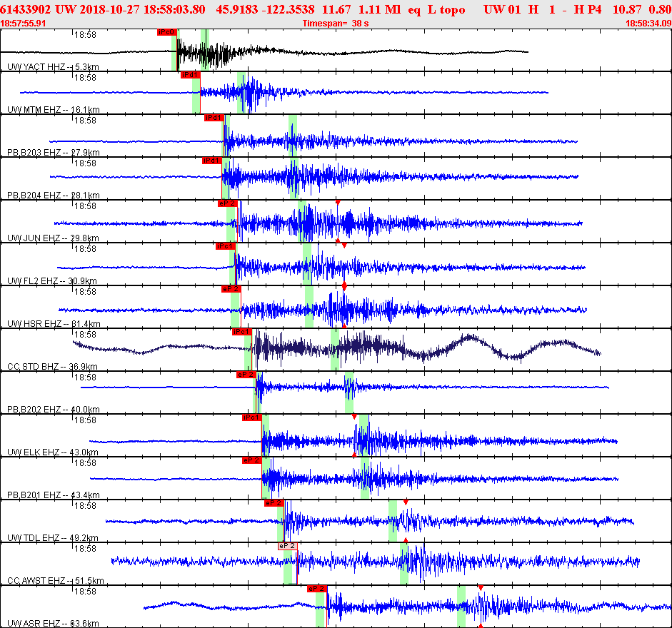Click the station label UW TDL EHZ -- 49.2km
Viewport: 672px width, 628px height.
click(53, 538)
